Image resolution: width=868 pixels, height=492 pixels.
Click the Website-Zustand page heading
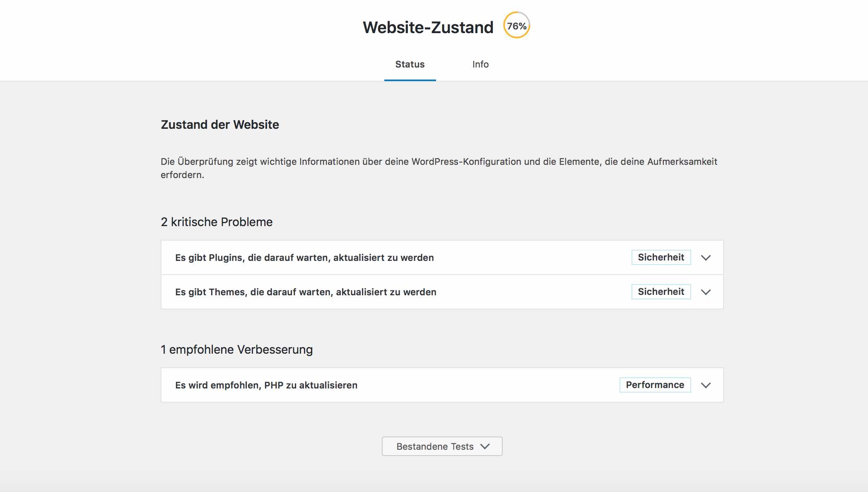pyautogui.click(x=428, y=27)
